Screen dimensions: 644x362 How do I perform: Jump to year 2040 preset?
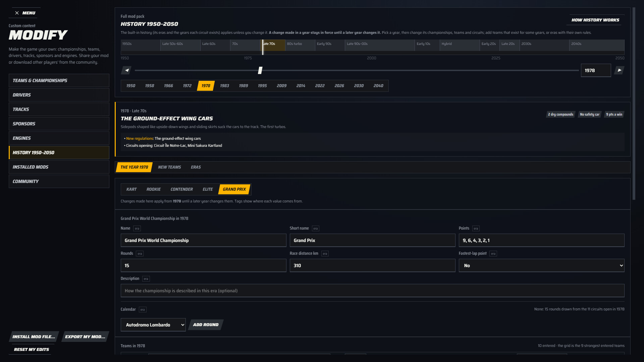pyautogui.click(x=378, y=86)
